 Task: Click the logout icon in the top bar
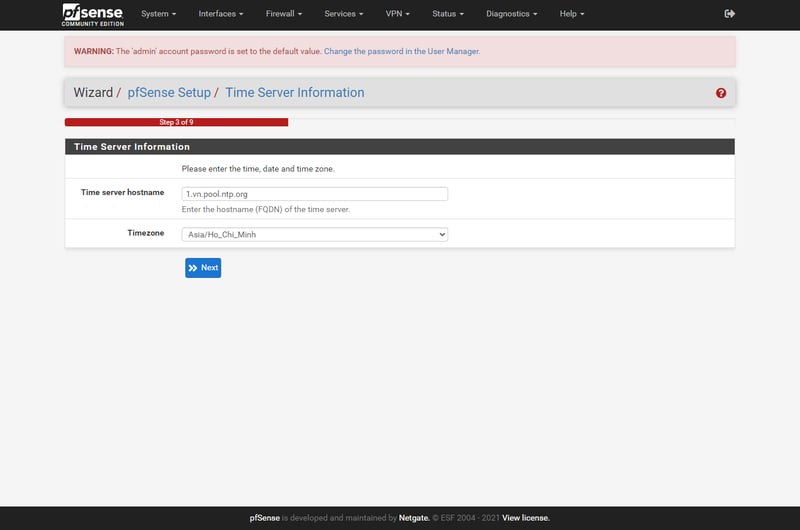[x=730, y=14]
